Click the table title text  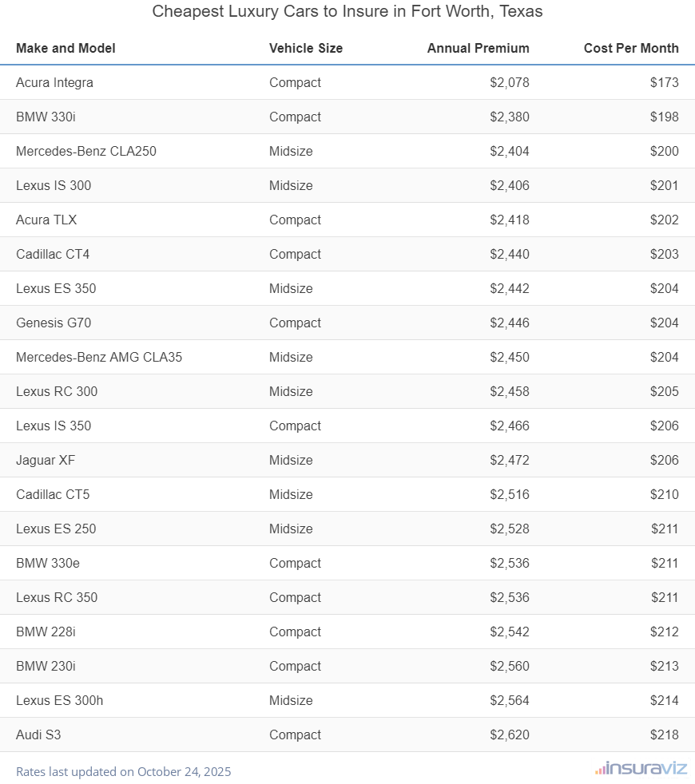pos(347,12)
